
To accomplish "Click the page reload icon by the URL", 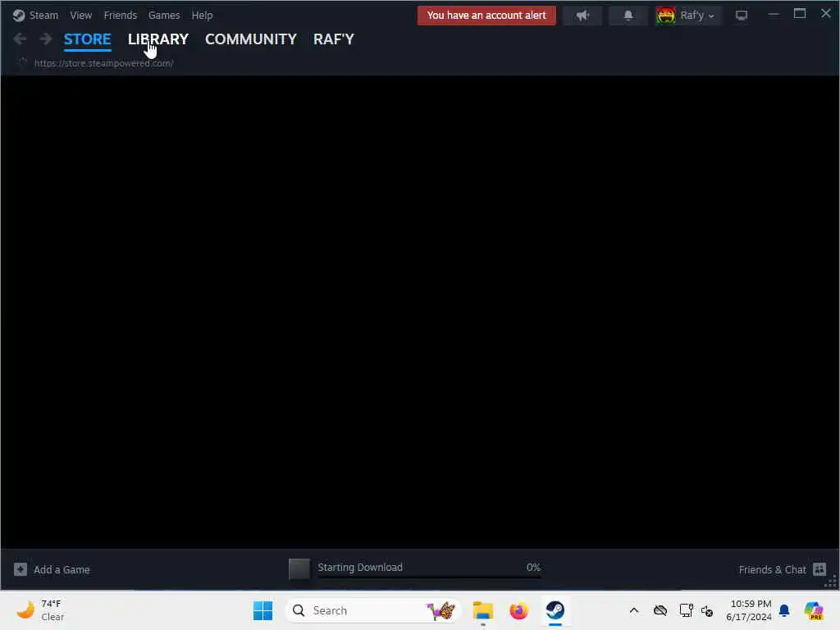I will (x=22, y=62).
